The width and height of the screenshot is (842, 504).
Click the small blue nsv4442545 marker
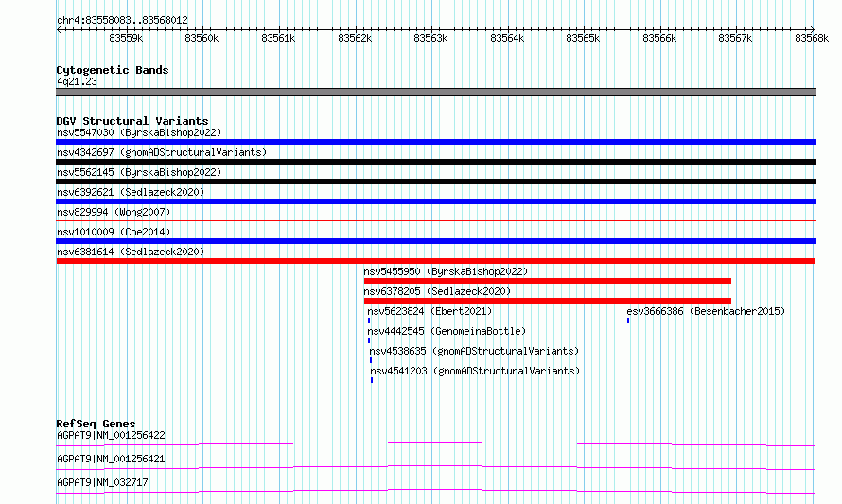tap(369, 340)
